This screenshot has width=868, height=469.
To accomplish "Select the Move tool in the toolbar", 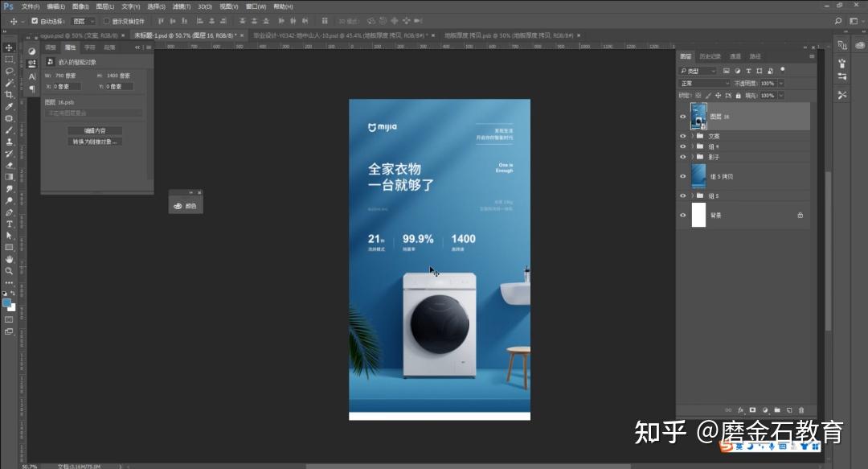I will [x=9, y=47].
